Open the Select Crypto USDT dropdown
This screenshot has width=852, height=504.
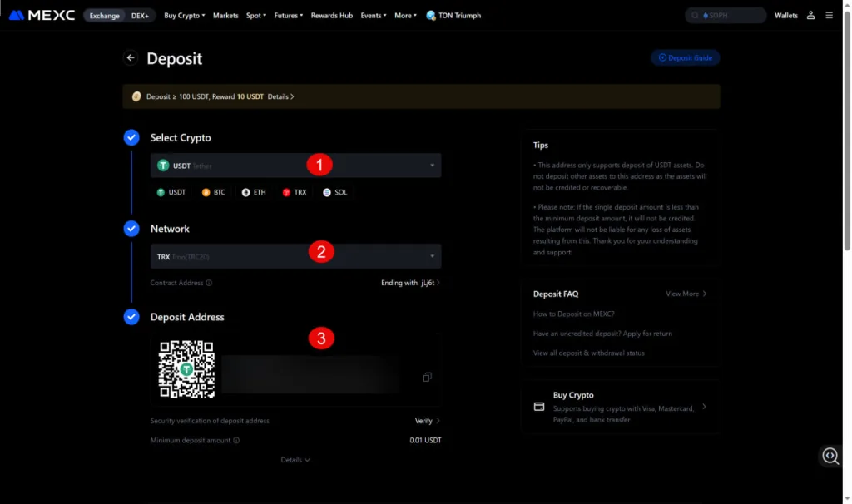click(x=295, y=166)
